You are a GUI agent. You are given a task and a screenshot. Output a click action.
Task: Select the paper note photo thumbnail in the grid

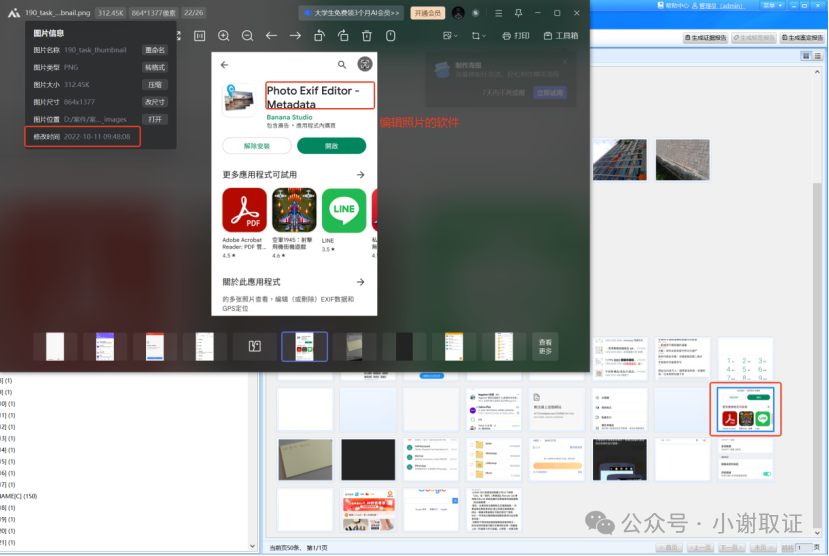pos(305,460)
